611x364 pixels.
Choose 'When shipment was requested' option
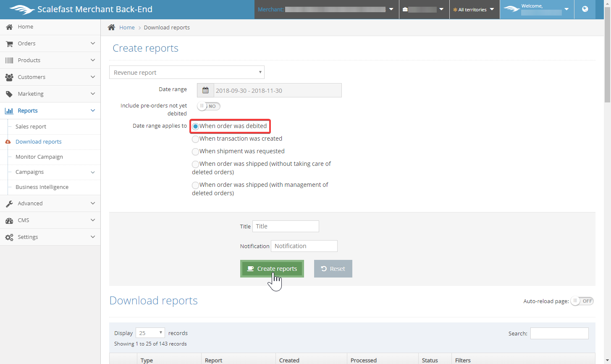[195, 152]
